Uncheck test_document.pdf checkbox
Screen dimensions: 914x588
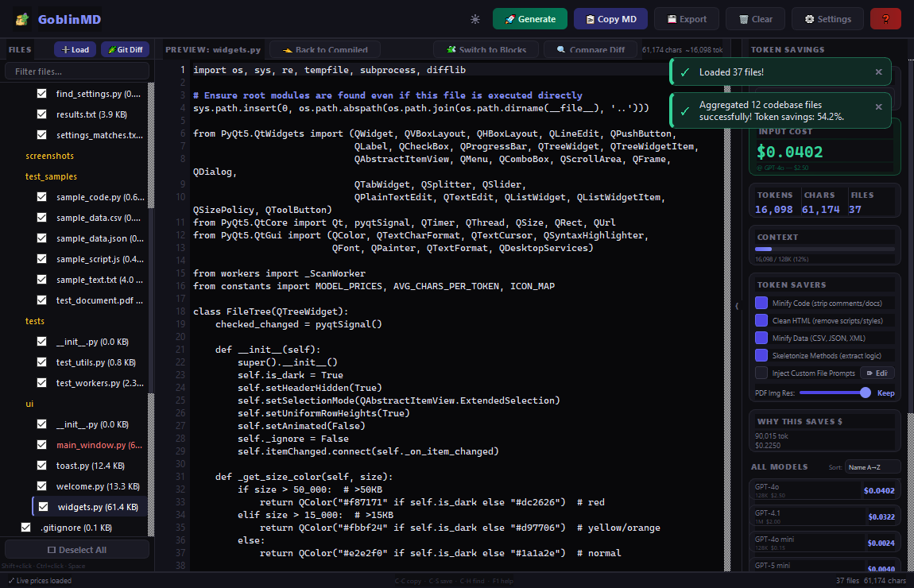(x=42, y=300)
